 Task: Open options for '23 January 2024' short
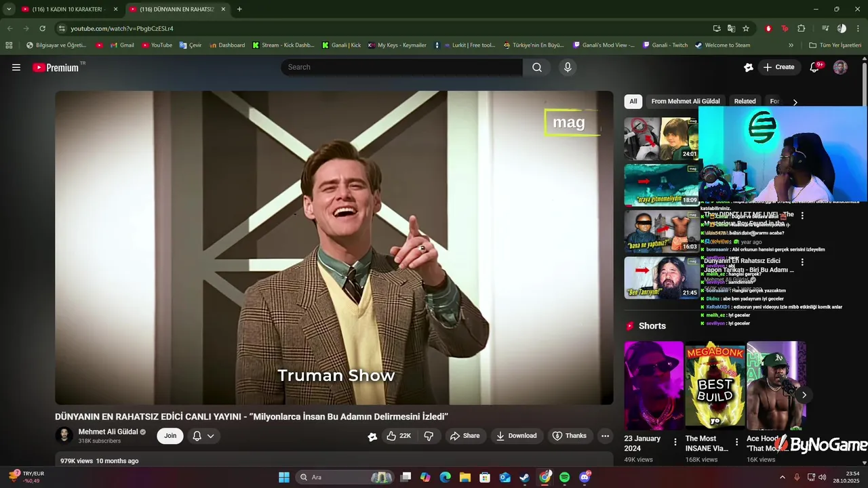(675, 442)
